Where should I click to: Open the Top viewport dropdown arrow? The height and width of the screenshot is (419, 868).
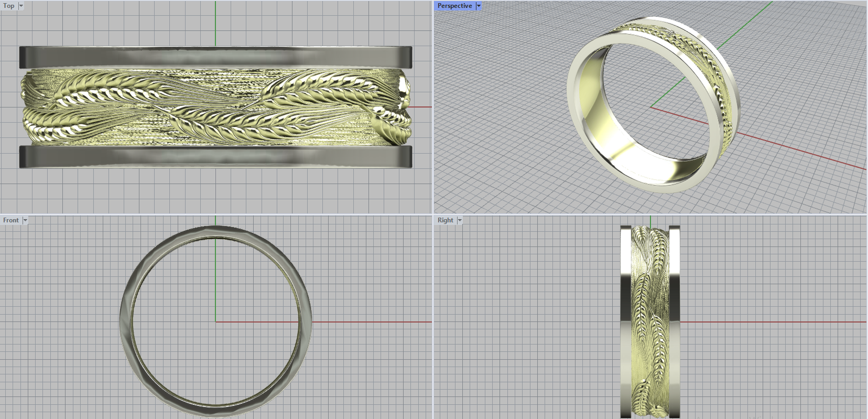(21, 6)
